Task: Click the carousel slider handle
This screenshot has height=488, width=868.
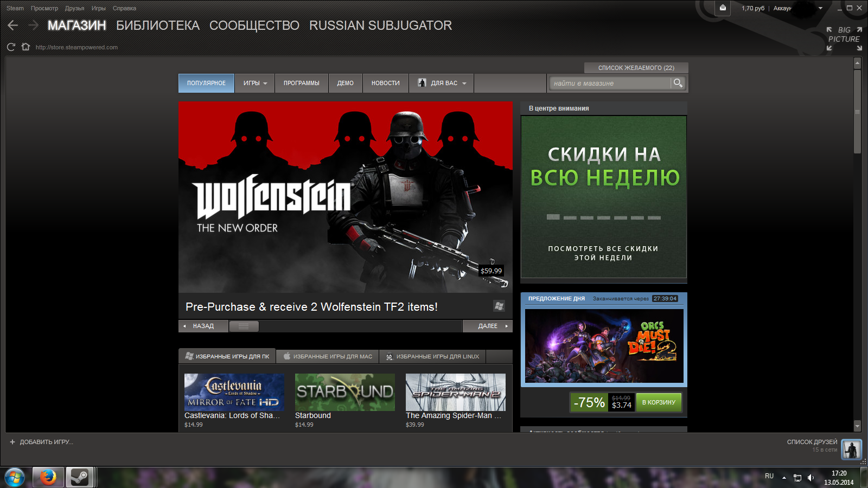Action: [x=244, y=326]
